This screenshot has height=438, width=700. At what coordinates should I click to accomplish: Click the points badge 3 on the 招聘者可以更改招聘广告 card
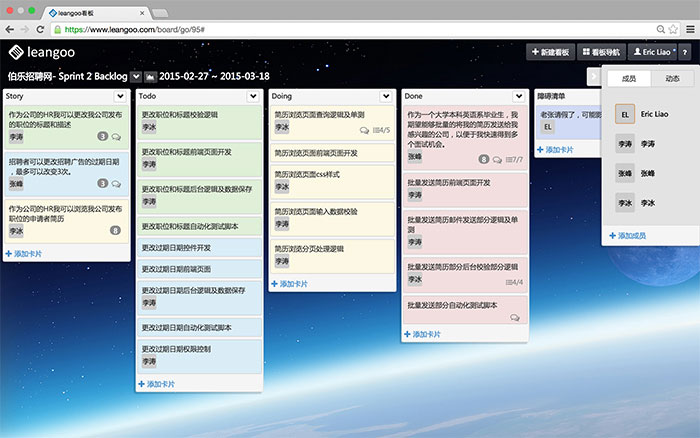click(x=103, y=183)
